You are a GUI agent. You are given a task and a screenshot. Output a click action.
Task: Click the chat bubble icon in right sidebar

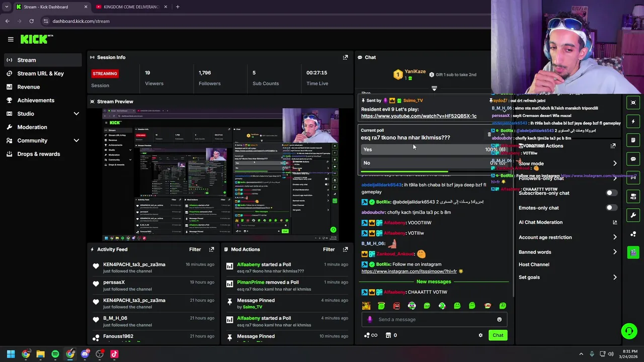(x=633, y=159)
